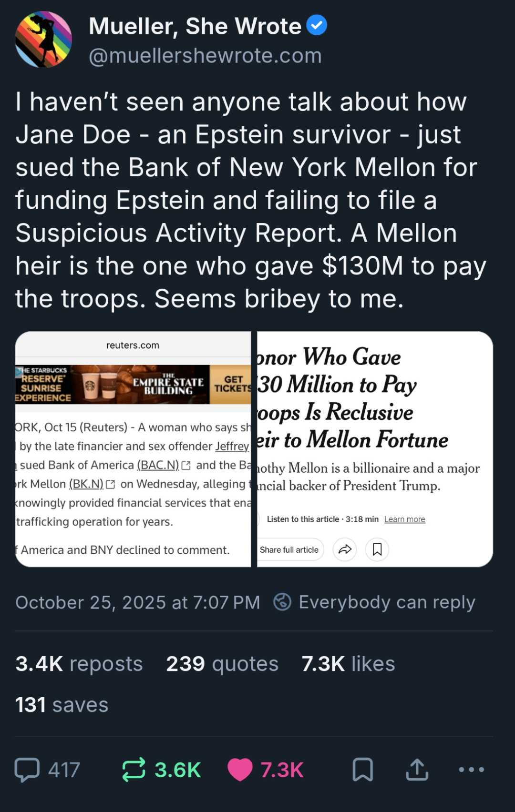Open the Mueller, She Wrote profile avatar

[44, 40]
